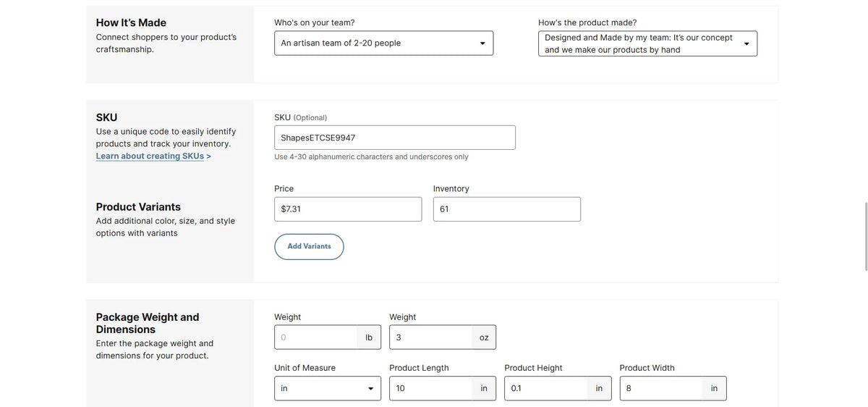Click the 'Enter the package weight and dimensions' description

pyautogui.click(x=154, y=349)
